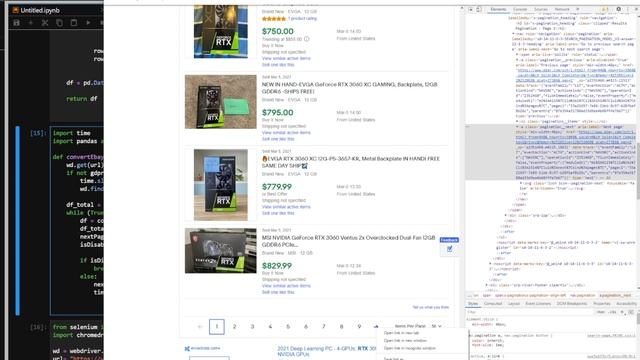The height and width of the screenshot is (360, 640).
Task: Click info icon beside Trending price
Action: click(x=307, y=39)
